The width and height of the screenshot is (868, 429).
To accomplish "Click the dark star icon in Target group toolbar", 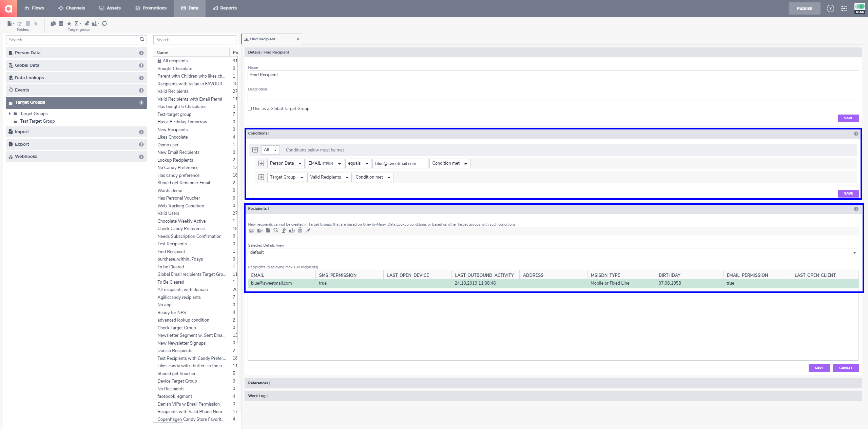I will coord(69,23).
